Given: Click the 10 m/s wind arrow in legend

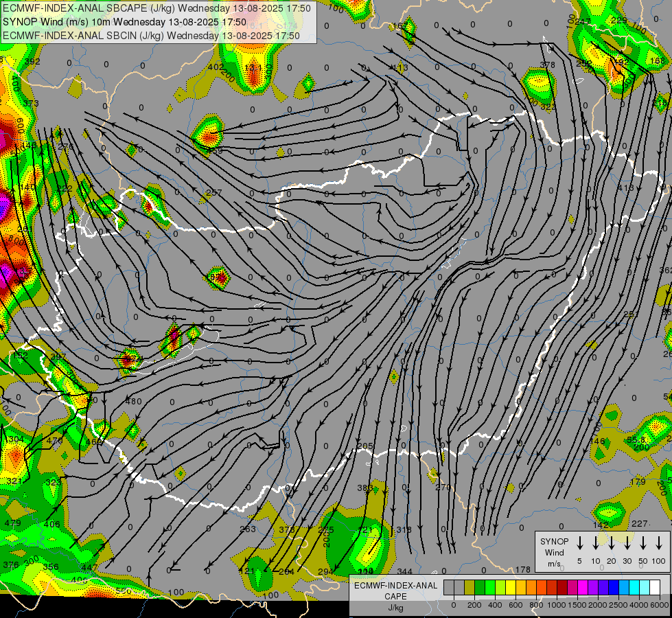Looking at the screenshot, I should point(595,542).
